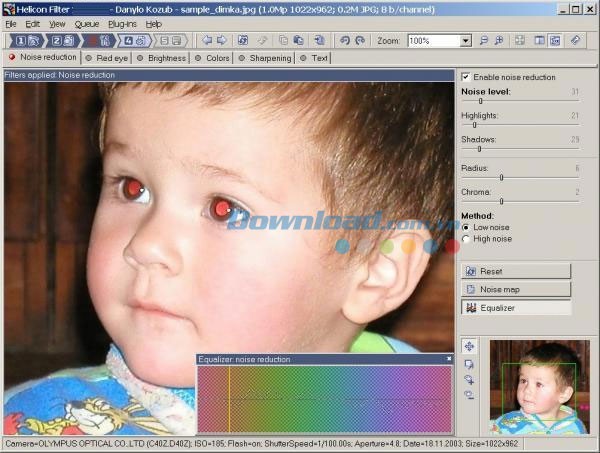Screen dimensions: 600x453
Task: Click the fit-to-window icon beside zoom tools
Action: (520, 41)
